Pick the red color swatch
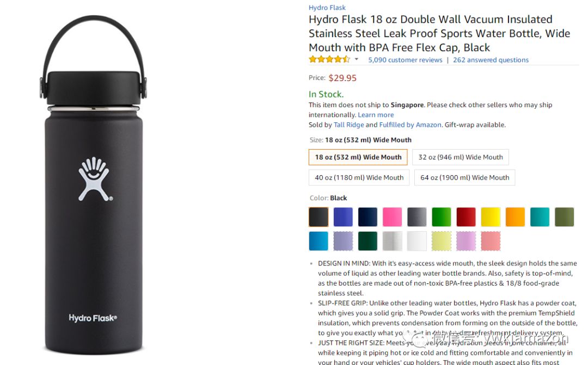 coord(465,217)
